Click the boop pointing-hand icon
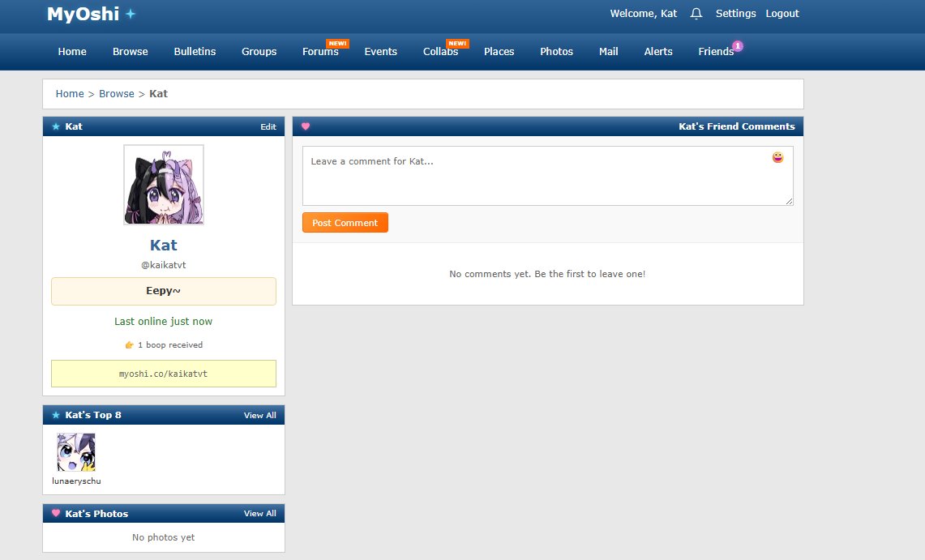The height and width of the screenshot is (560, 925). point(129,345)
